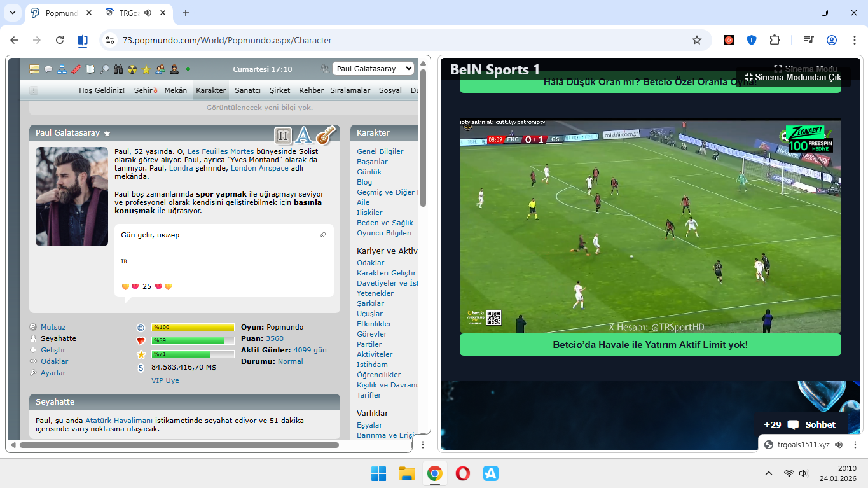Viewport: 868px width, 488px height.
Task: Exit cinema mode via 'Sinema Modundan Çık'
Action: pos(793,77)
